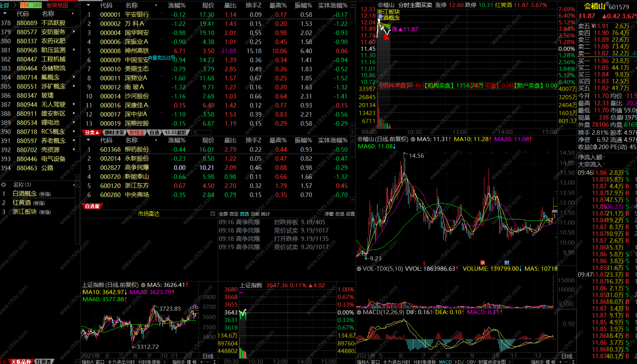Open the 市场雷达 grid icon
The width and height of the screenshot is (637, 364).
click(x=213, y=214)
